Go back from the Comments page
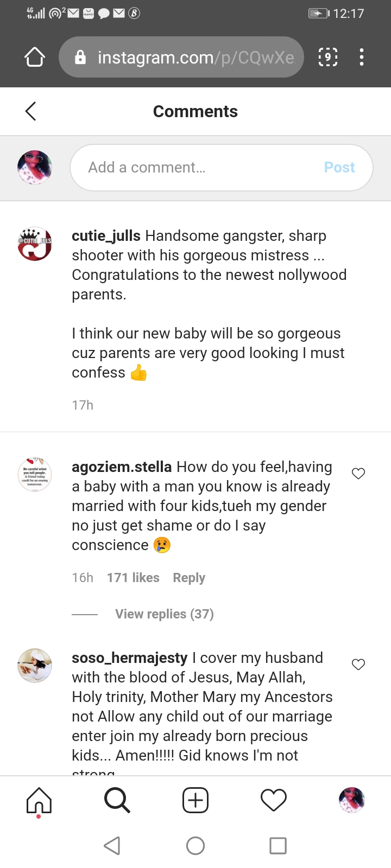 [x=31, y=111]
